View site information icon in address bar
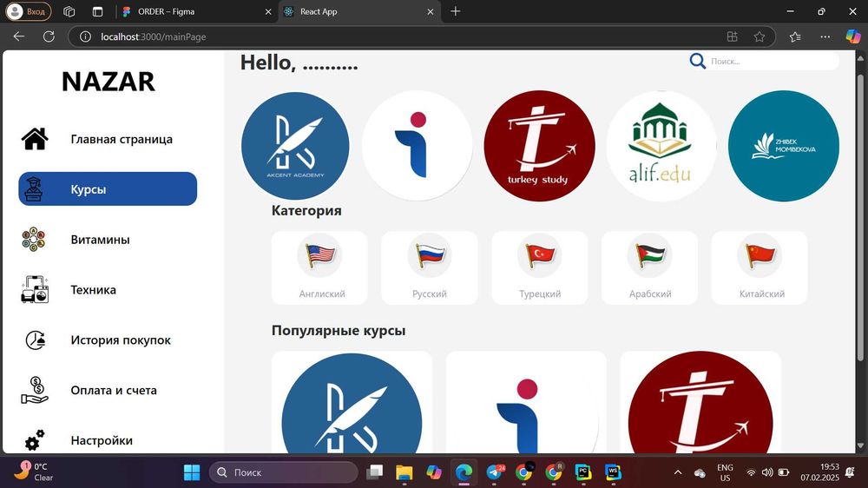The image size is (868, 488). 85,36
